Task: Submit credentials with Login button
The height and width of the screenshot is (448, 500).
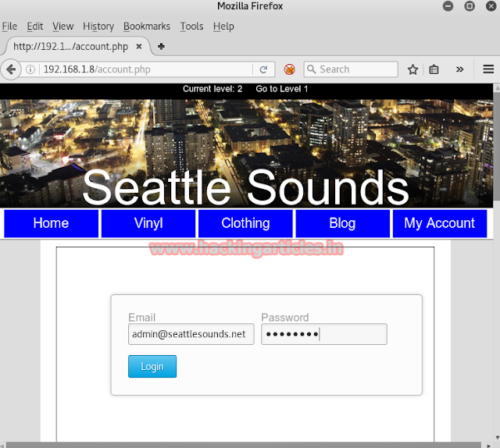Action: [152, 366]
